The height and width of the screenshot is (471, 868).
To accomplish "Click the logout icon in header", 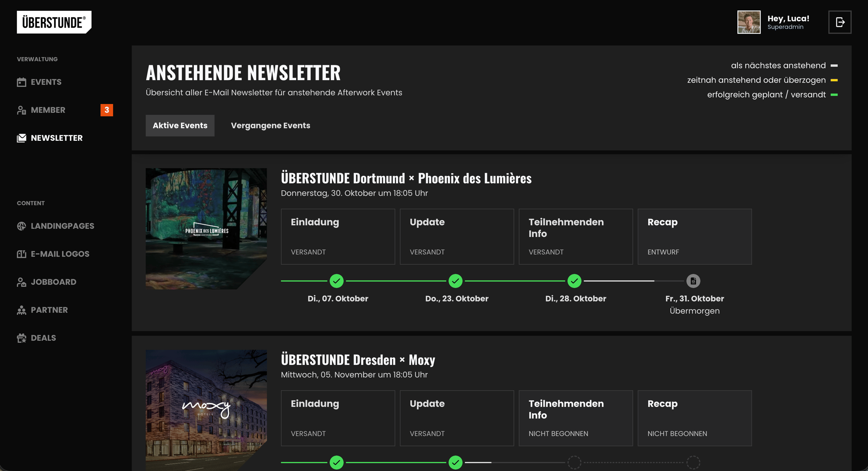I will point(840,22).
